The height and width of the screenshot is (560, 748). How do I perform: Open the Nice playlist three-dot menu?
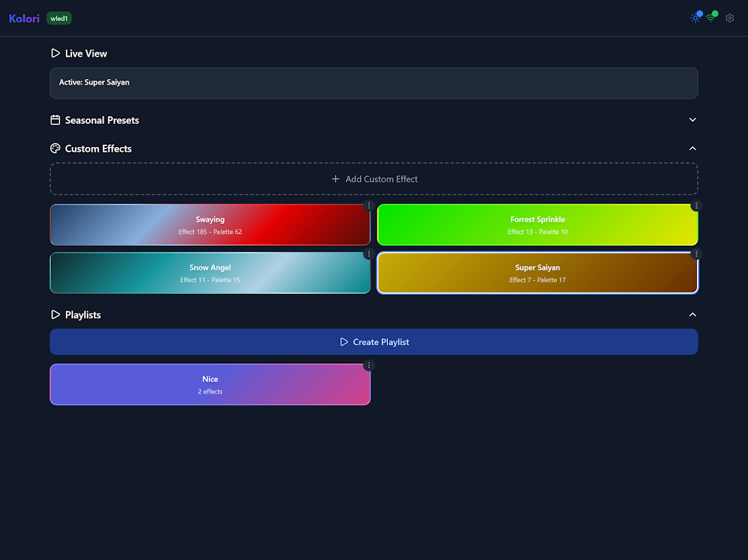[x=369, y=365]
